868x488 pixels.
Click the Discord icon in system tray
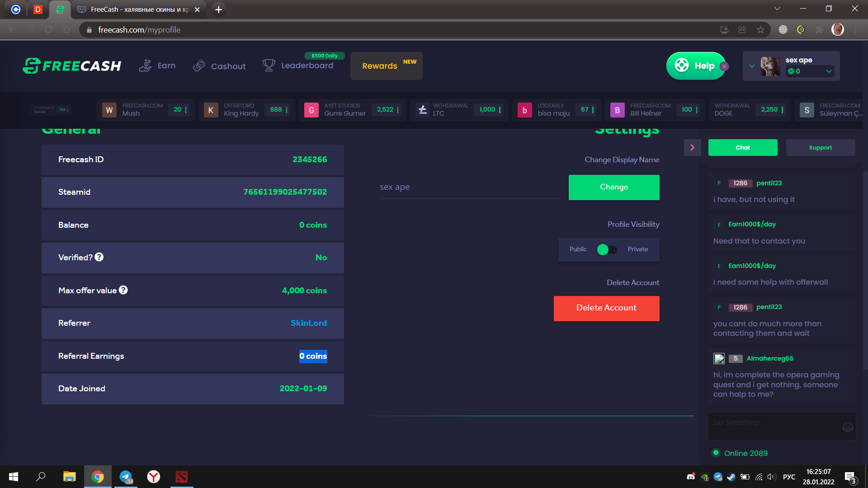point(691,477)
